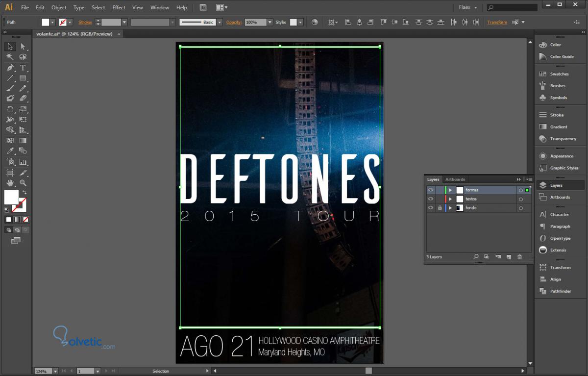Open the Effect menu
588x376 pixels.
point(119,8)
